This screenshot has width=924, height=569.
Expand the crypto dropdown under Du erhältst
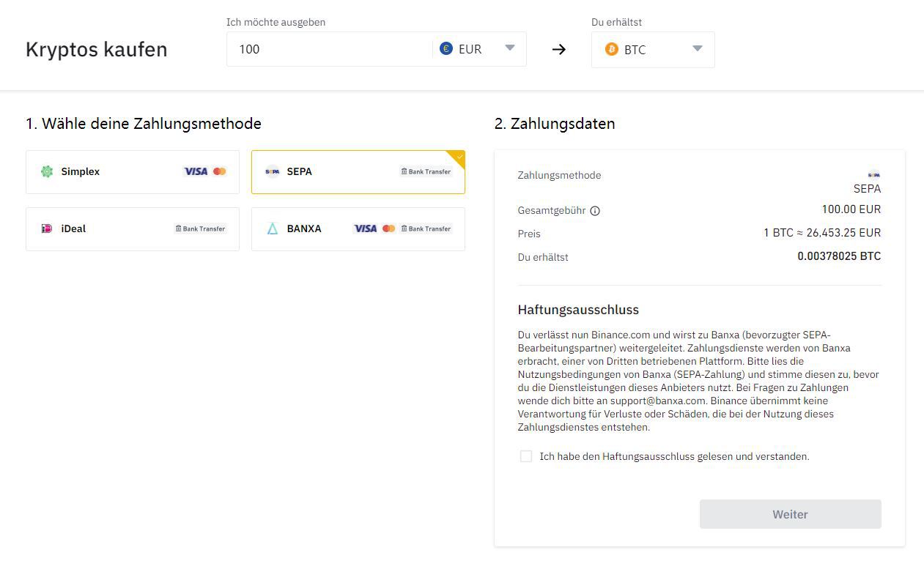[x=697, y=49]
